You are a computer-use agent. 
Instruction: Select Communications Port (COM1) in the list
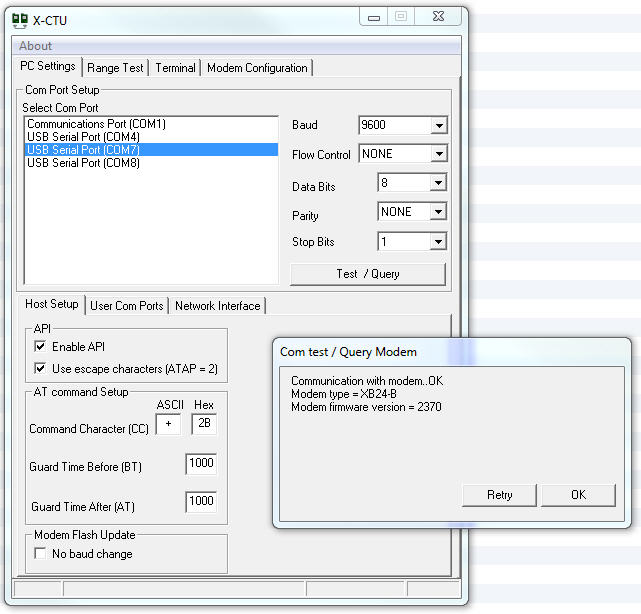coord(96,124)
